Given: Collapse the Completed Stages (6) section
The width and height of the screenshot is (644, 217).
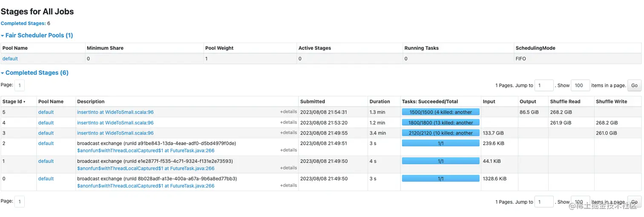Looking at the screenshot, I should pyautogui.click(x=35, y=73).
